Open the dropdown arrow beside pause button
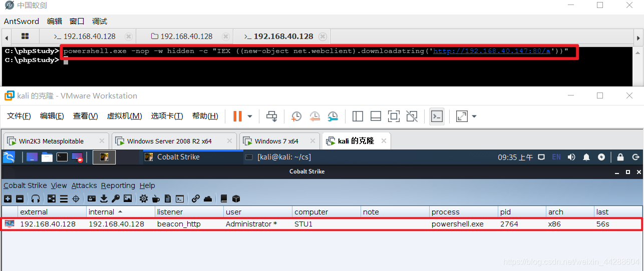Screen dimensions: 644x271 coord(250,116)
